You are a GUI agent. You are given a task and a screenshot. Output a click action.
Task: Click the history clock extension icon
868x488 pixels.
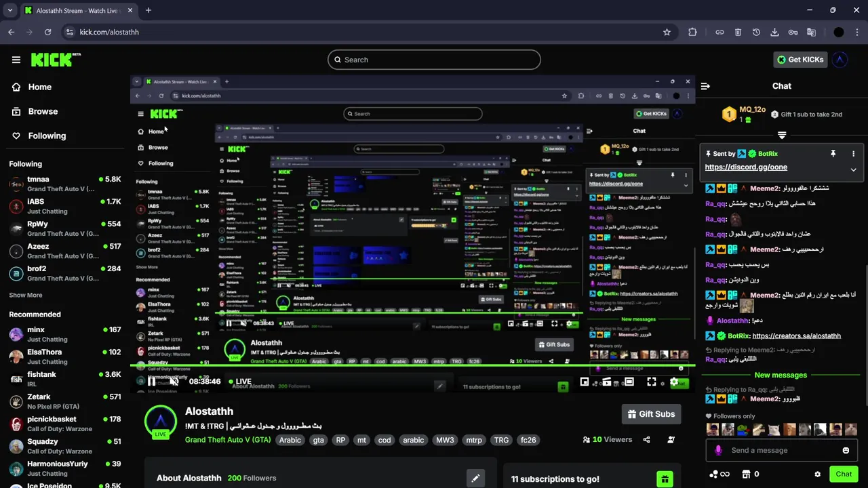point(756,32)
